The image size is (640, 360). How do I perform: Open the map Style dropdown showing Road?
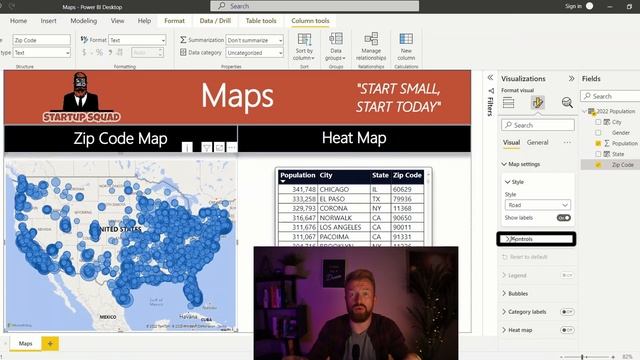[x=538, y=205]
